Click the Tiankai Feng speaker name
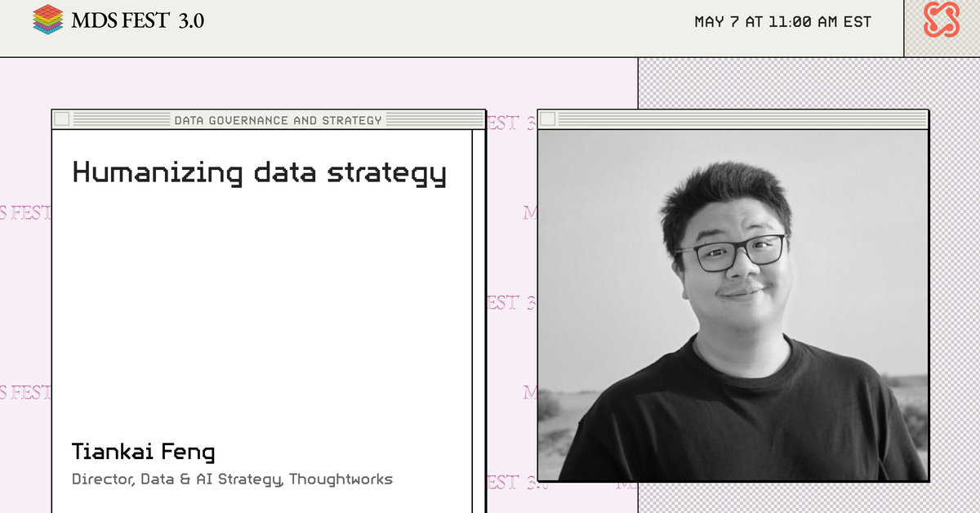The width and height of the screenshot is (980, 513). [x=145, y=451]
